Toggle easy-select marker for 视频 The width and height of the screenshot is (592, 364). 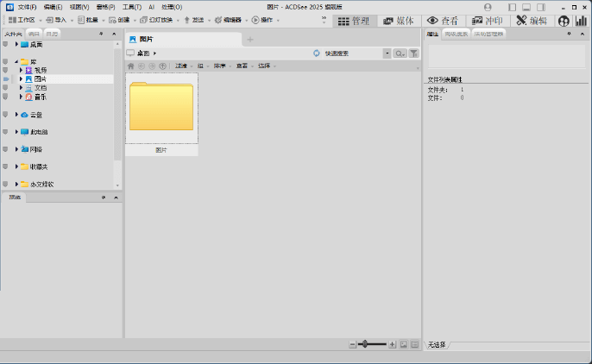pyautogui.click(x=5, y=70)
